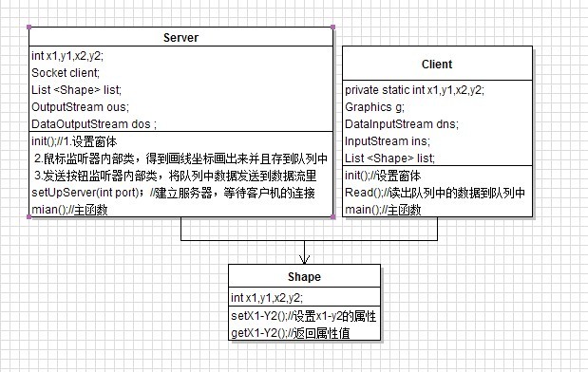The height and width of the screenshot is (372, 588).
Task: Click bottom-right selection handle of Server
Action: click(x=333, y=217)
